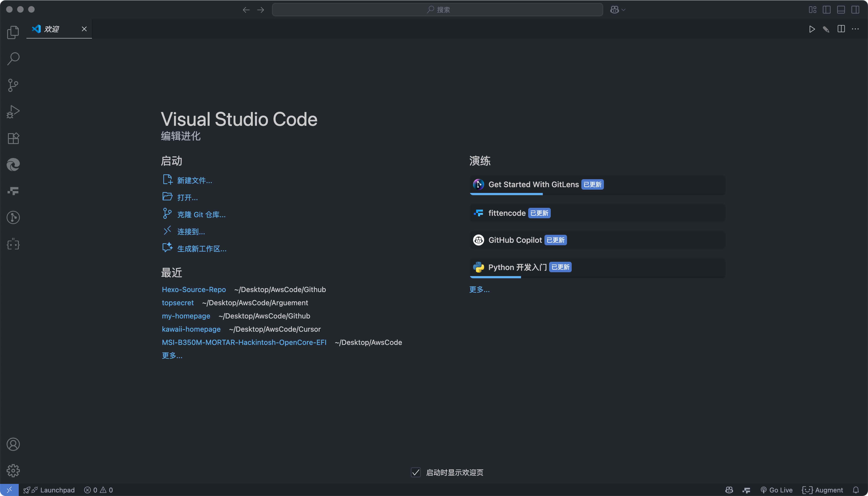Open Source Control view in activity bar
The image size is (868, 496).
(13, 85)
